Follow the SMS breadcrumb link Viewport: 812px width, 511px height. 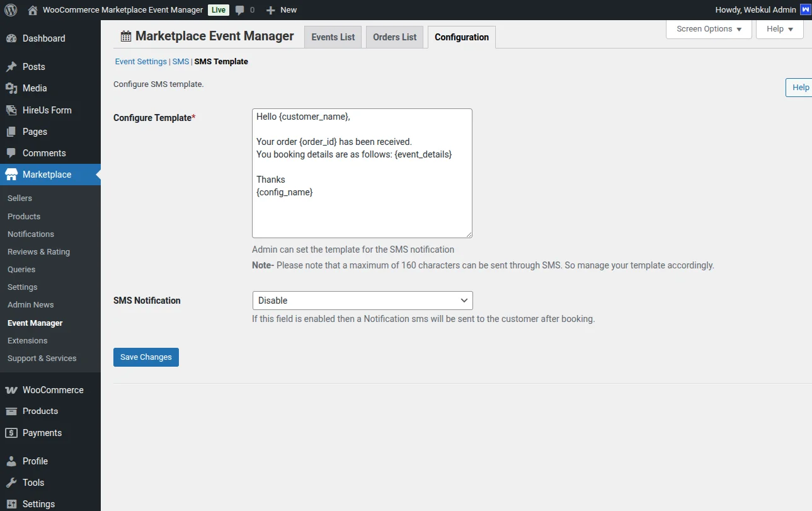[181, 61]
